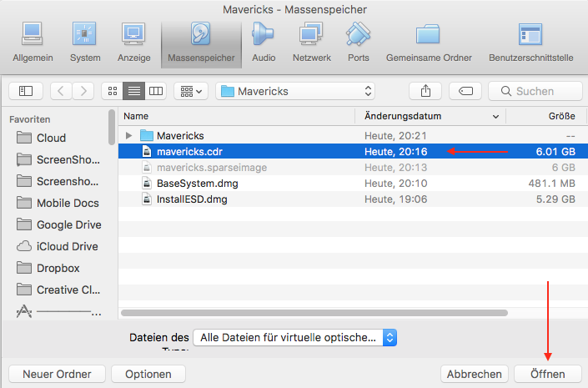Open the Allgemein settings pane
The height and width of the screenshot is (388, 588).
click(33, 42)
